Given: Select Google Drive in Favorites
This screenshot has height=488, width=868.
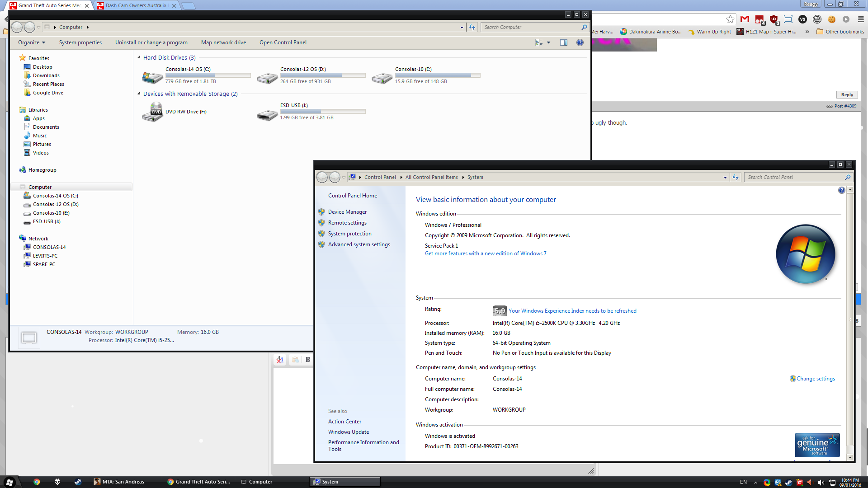Looking at the screenshot, I should (48, 93).
